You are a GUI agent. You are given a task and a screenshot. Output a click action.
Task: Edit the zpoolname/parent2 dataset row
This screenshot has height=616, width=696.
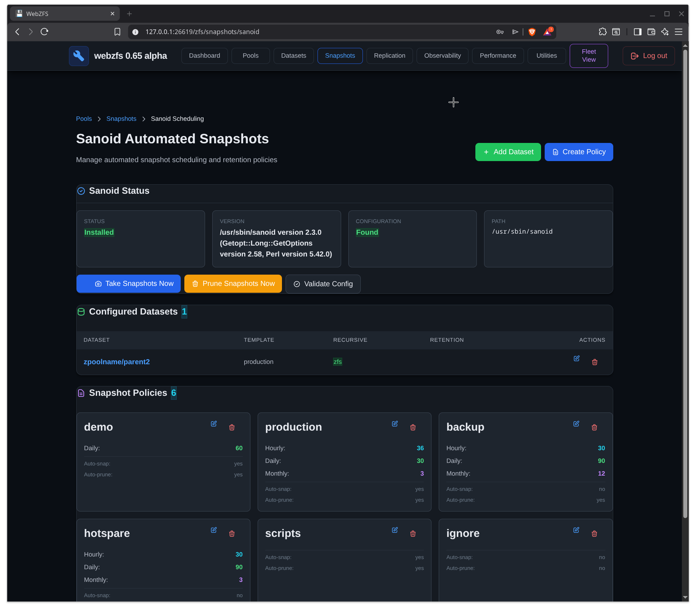(x=577, y=358)
